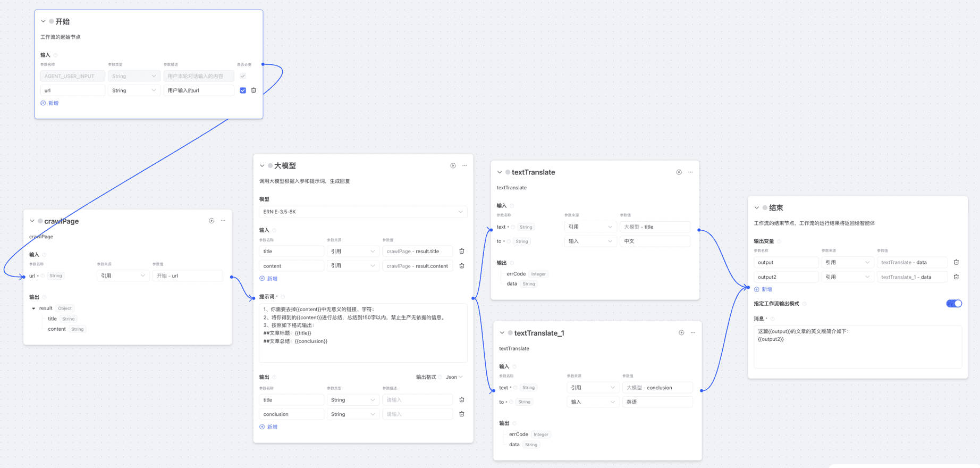Delete the output variable row in 结束
Viewport: 980px width, 468px height.
coord(956,262)
